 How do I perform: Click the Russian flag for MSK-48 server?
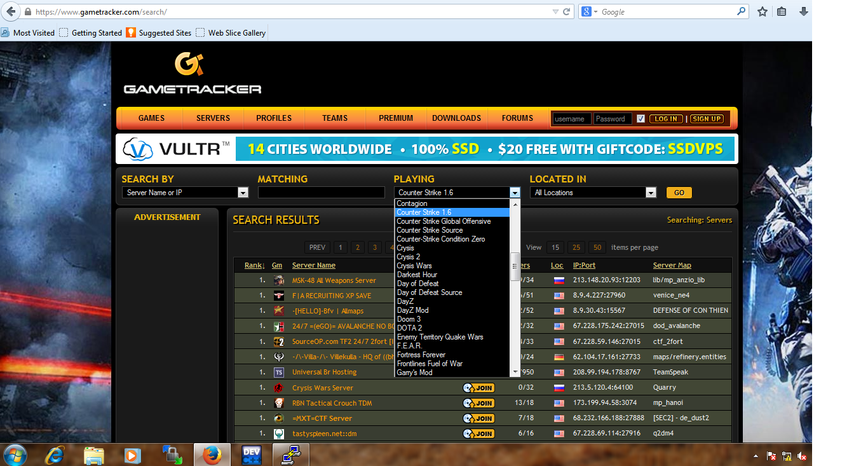[x=559, y=280]
